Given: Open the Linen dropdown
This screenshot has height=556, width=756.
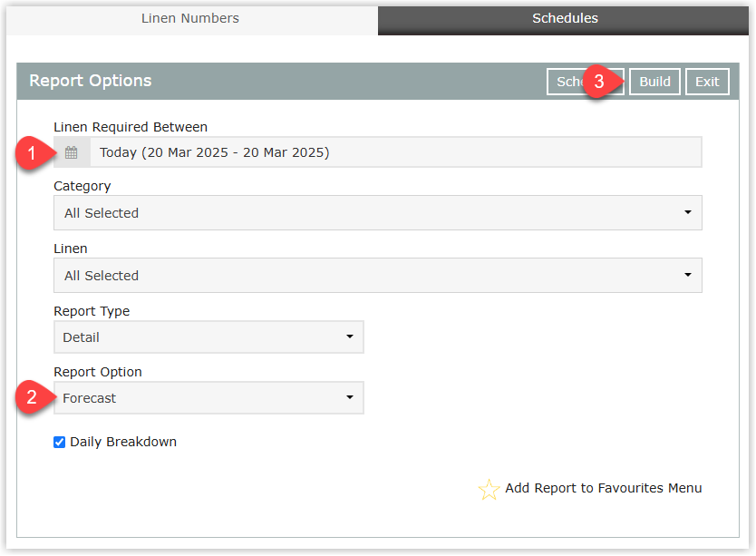Looking at the screenshot, I should coord(377,275).
